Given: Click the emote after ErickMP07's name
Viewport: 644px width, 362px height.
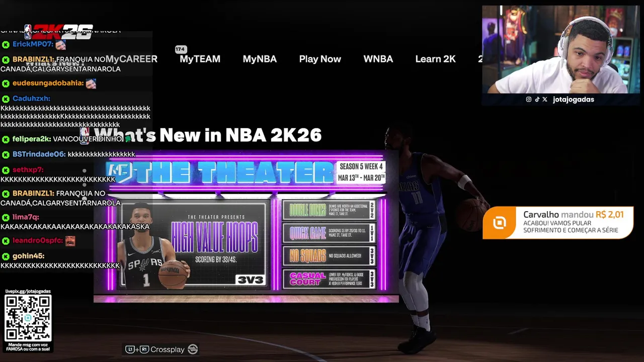Looking at the screenshot, I should (x=61, y=45).
